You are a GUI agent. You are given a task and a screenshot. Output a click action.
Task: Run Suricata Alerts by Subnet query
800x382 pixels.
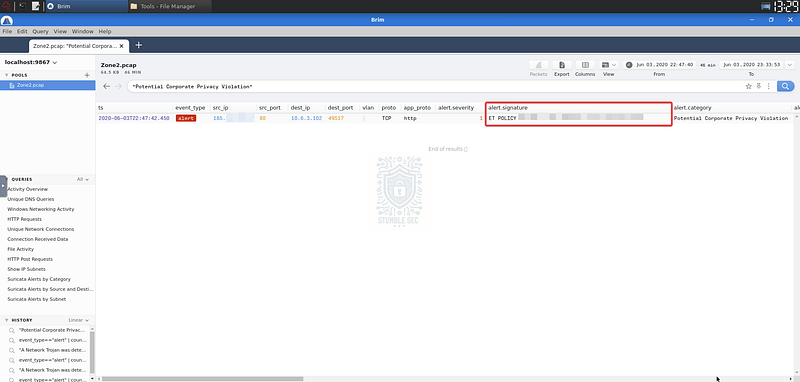pos(37,299)
